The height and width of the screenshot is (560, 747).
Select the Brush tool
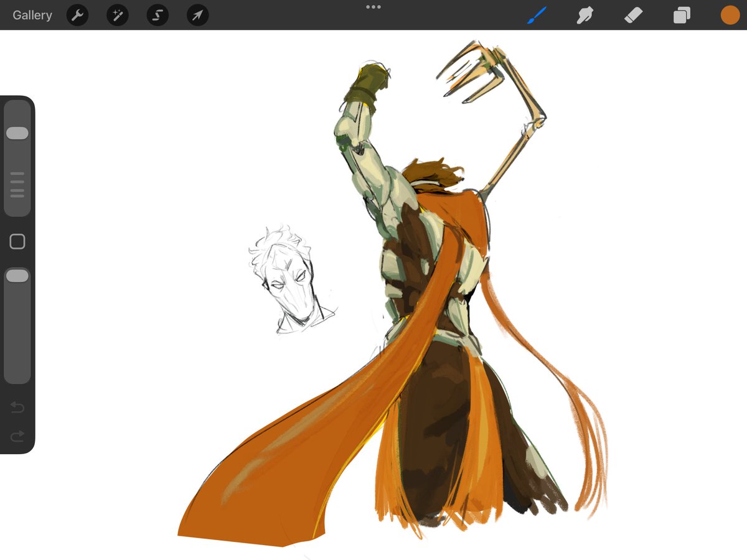pos(536,15)
